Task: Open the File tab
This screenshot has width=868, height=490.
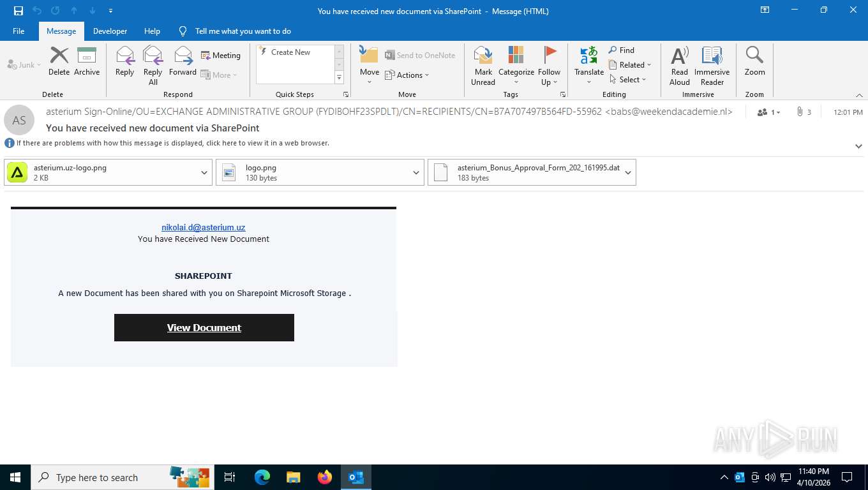Action: [19, 31]
